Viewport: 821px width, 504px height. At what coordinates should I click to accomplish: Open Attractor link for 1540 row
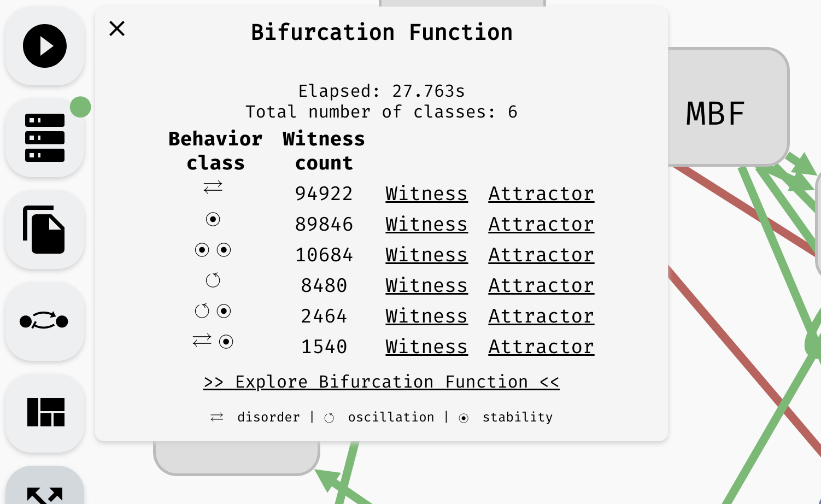541,347
